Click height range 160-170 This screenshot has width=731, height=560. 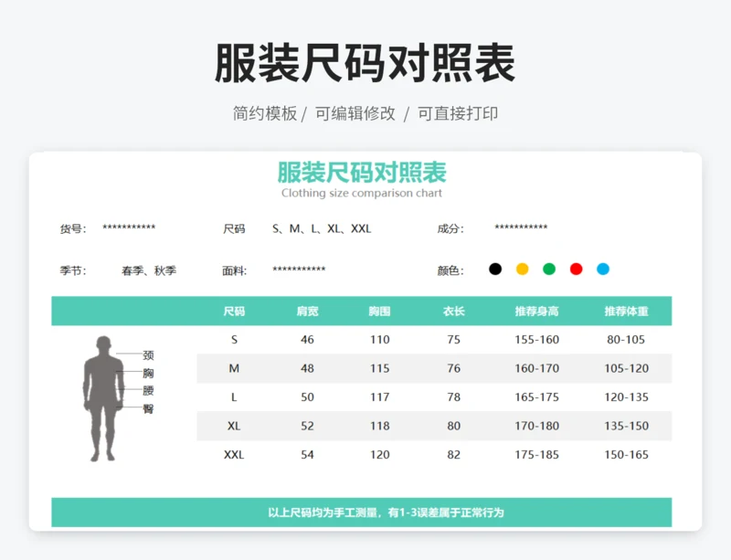coord(537,368)
